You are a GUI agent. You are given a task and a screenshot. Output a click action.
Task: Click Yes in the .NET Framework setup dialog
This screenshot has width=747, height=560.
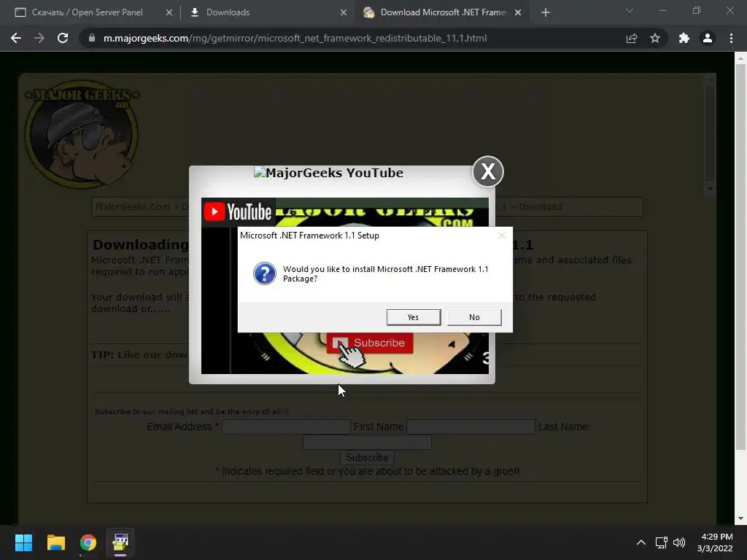pyautogui.click(x=414, y=317)
